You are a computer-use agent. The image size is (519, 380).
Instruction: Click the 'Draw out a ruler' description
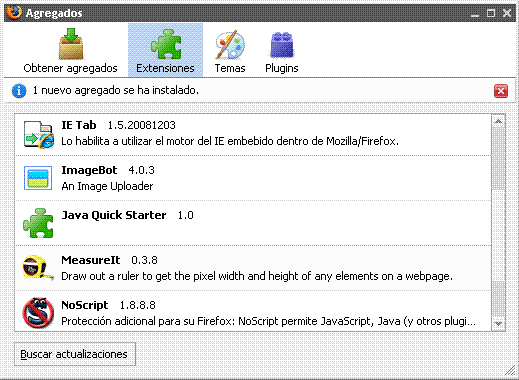257,276
